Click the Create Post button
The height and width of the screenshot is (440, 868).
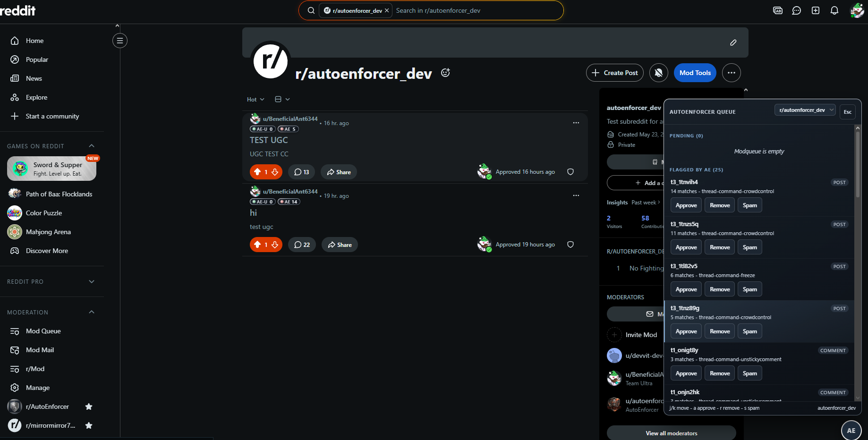pyautogui.click(x=615, y=73)
